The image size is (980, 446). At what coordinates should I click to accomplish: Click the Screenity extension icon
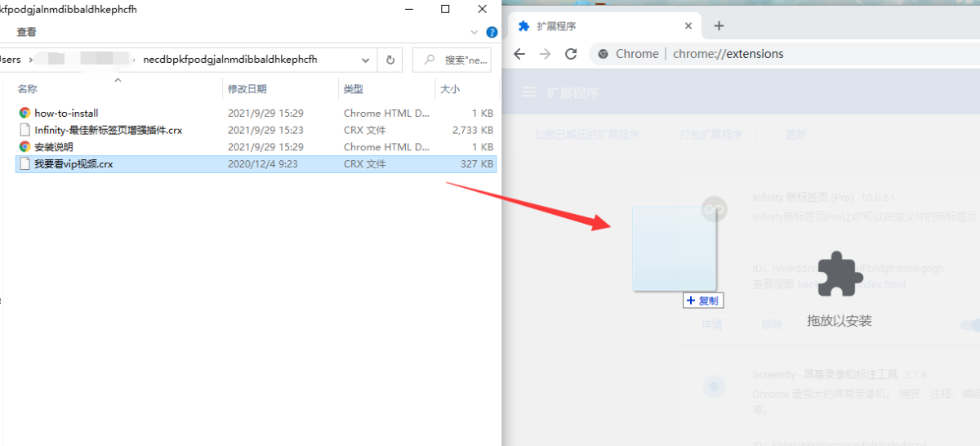click(x=715, y=386)
